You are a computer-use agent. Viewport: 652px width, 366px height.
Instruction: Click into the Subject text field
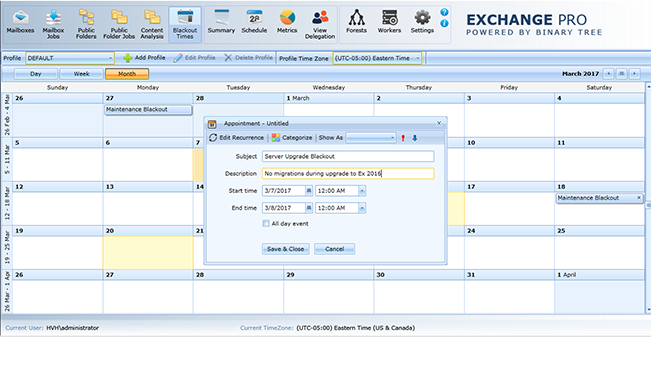tap(348, 156)
